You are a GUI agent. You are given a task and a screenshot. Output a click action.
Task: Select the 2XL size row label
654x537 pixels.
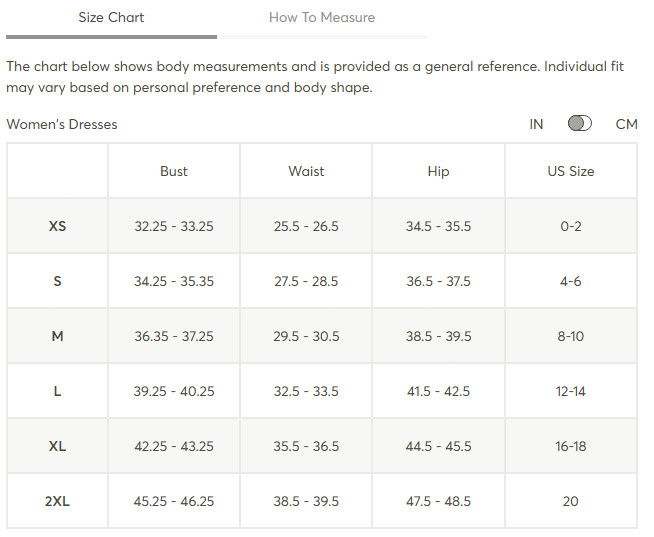click(57, 501)
